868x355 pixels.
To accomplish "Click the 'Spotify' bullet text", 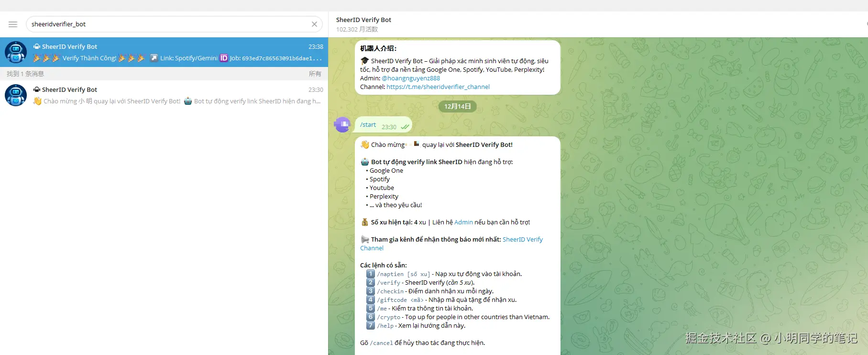I will 380,179.
